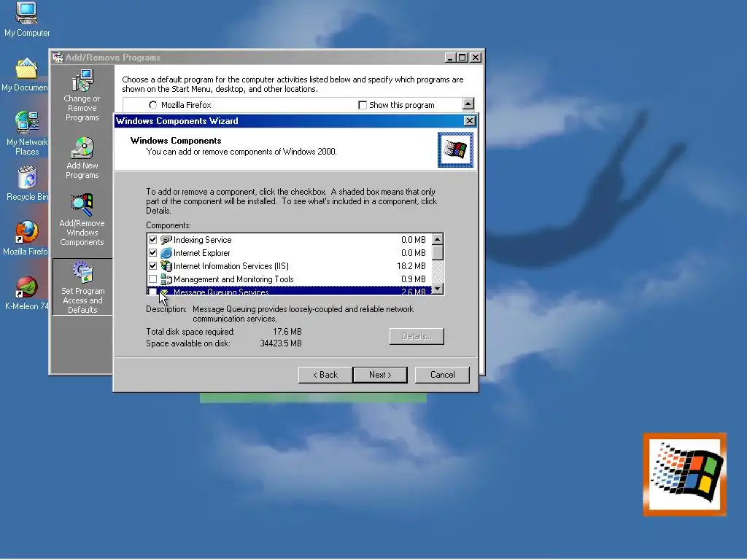
Task: Select the Indexing Service row text
Action: click(x=203, y=240)
